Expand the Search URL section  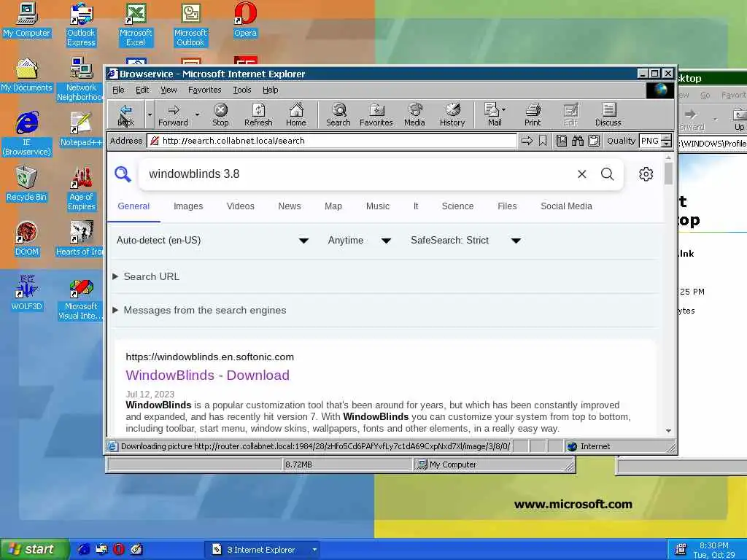click(146, 276)
